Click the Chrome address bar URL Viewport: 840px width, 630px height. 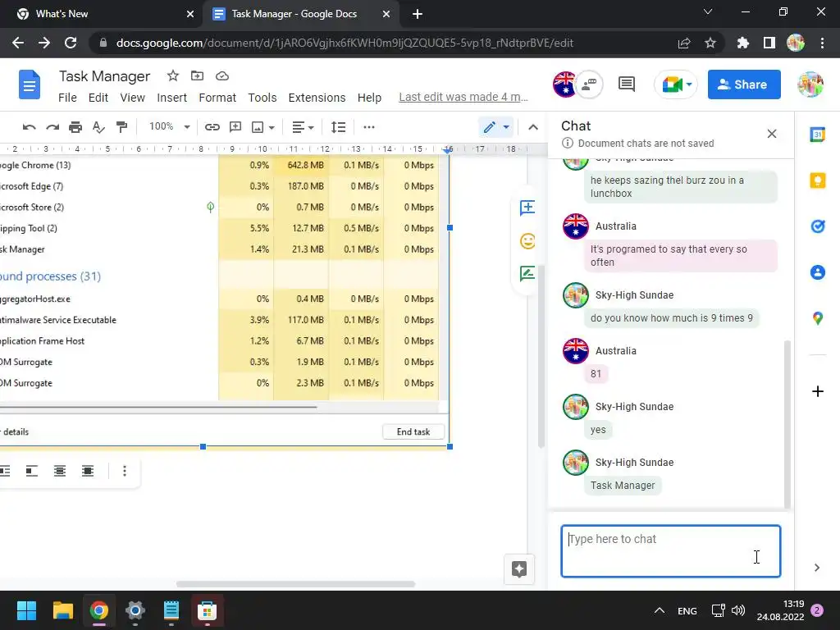click(x=345, y=43)
